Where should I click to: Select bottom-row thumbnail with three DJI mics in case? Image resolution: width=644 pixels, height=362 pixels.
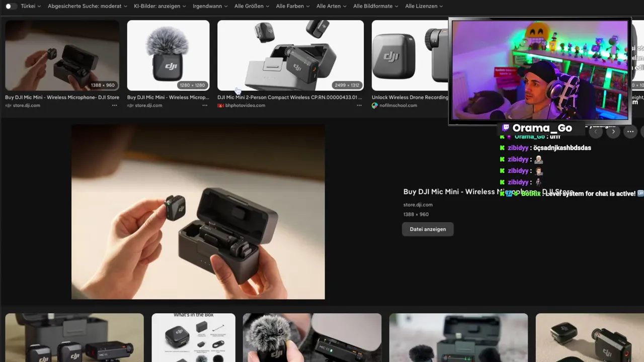[74, 338]
